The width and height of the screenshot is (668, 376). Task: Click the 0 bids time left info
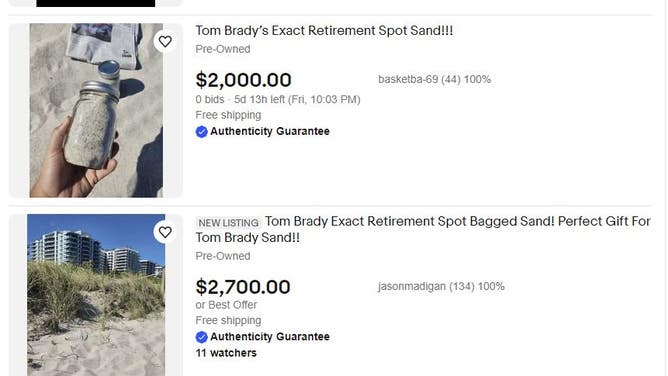point(278,100)
